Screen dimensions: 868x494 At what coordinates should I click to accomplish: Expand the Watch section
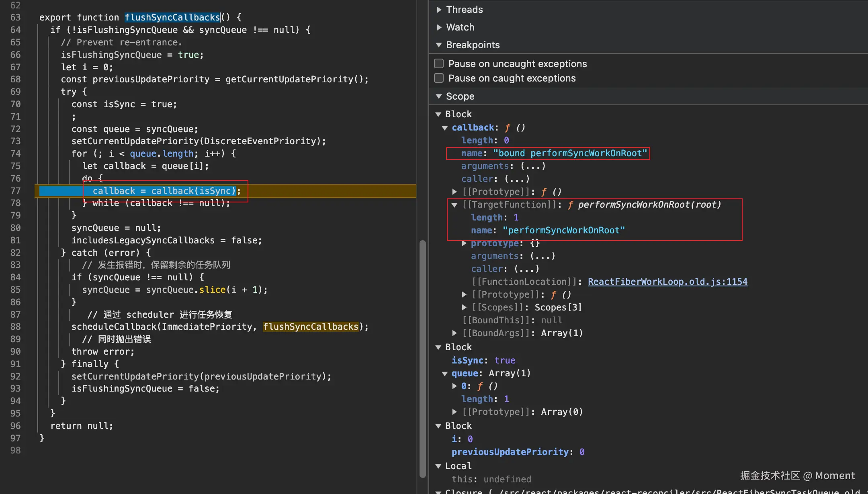coord(439,27)
